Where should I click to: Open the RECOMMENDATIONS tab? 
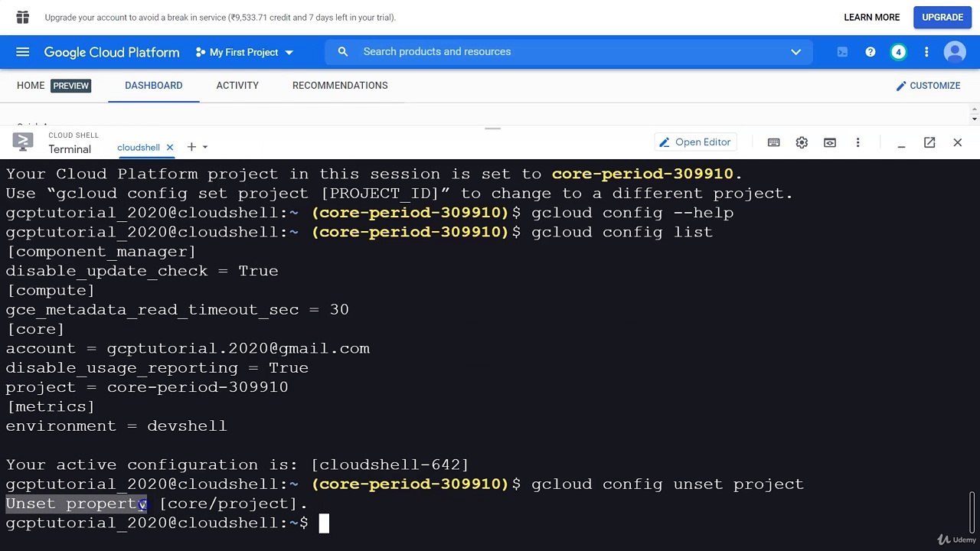[x=340, y=85]
